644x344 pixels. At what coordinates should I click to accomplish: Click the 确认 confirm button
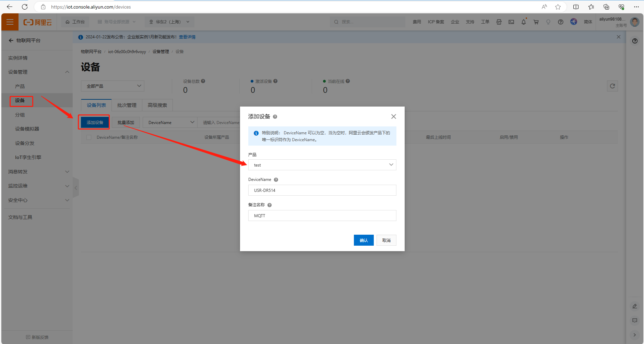click(363, 240)
